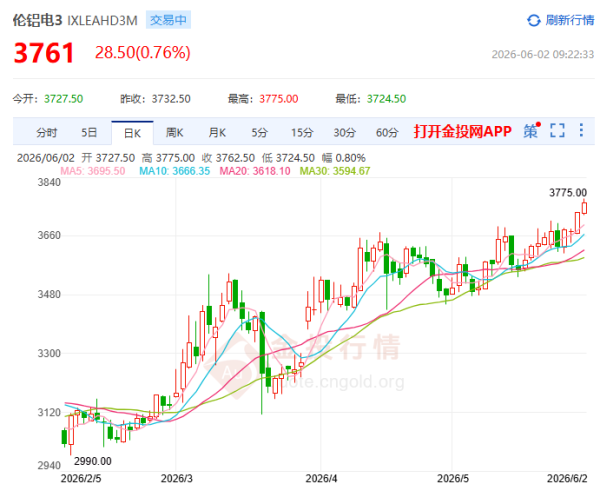Viewport: 600px width, 484px height.
Task: Switch to the 60分 interval tab
Action: (387, 133)
